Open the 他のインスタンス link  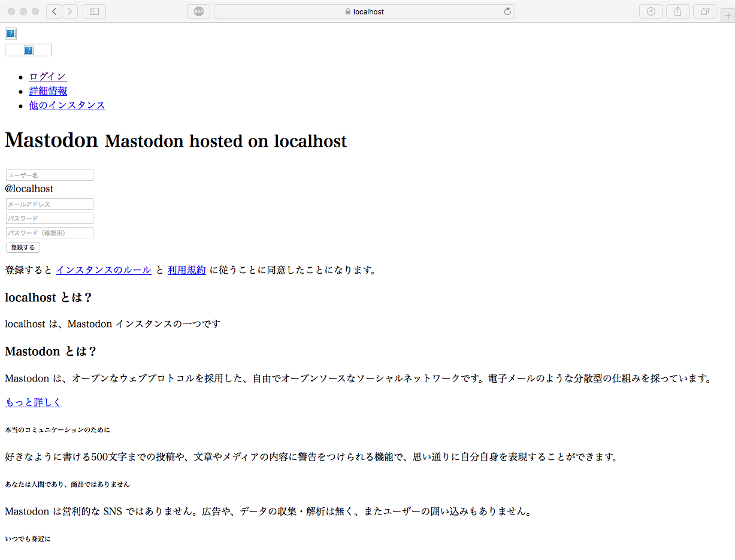tap(67, 105)
